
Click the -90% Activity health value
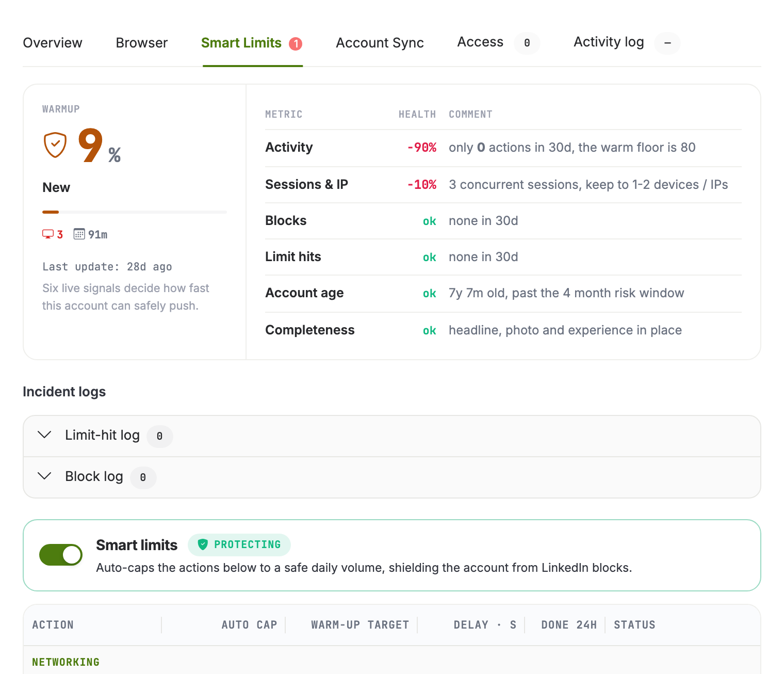coord(421,148)
